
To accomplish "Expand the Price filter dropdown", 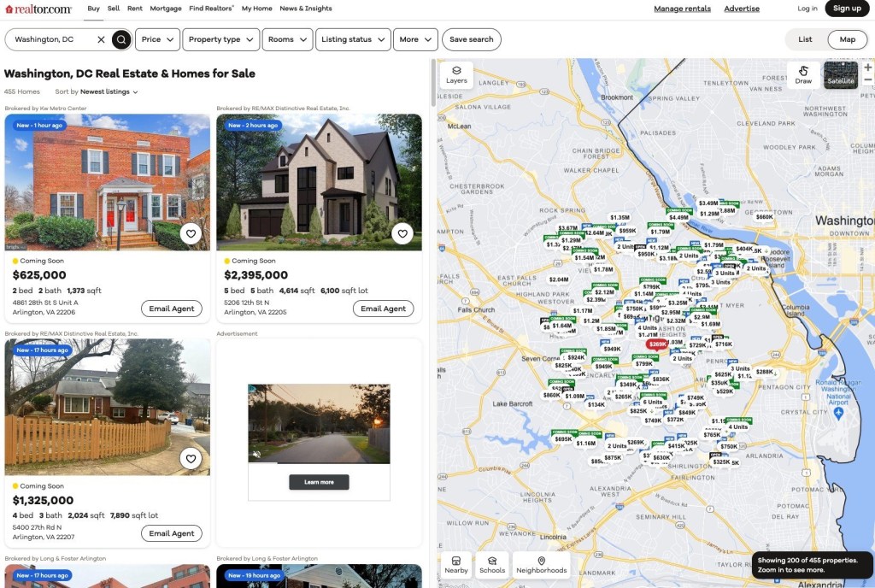I will tap(157, 39).
